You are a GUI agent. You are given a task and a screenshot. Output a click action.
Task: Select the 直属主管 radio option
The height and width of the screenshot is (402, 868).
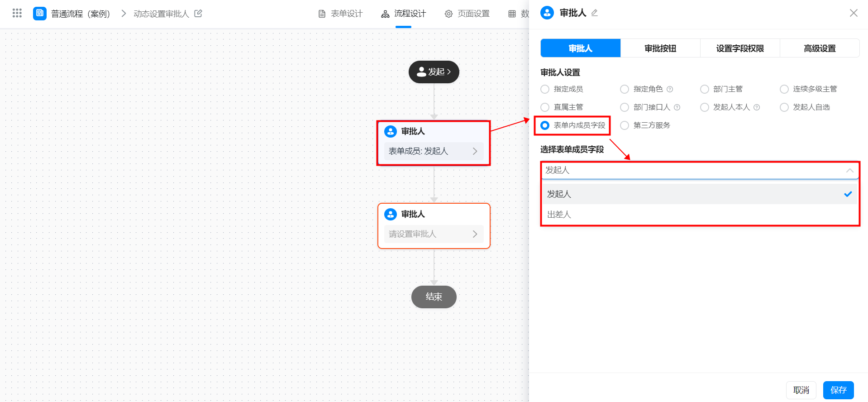pyautogui.click(x=545, y=107)
